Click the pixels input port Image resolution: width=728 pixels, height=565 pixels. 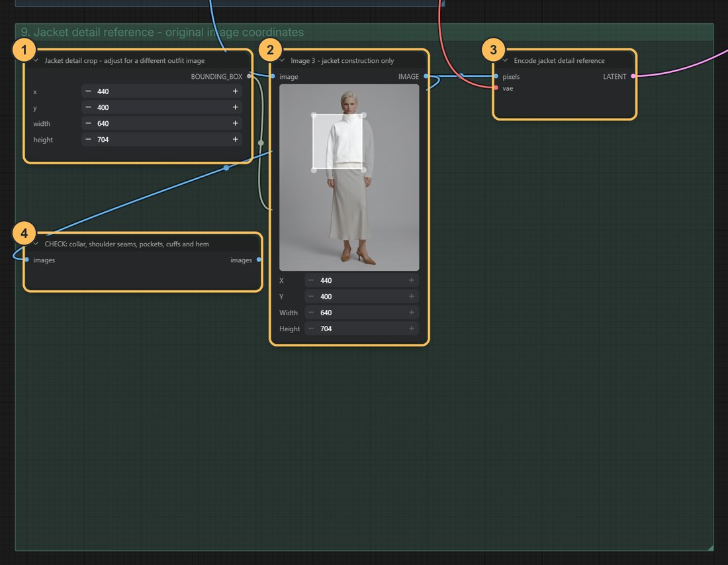(x=496, y=76)
